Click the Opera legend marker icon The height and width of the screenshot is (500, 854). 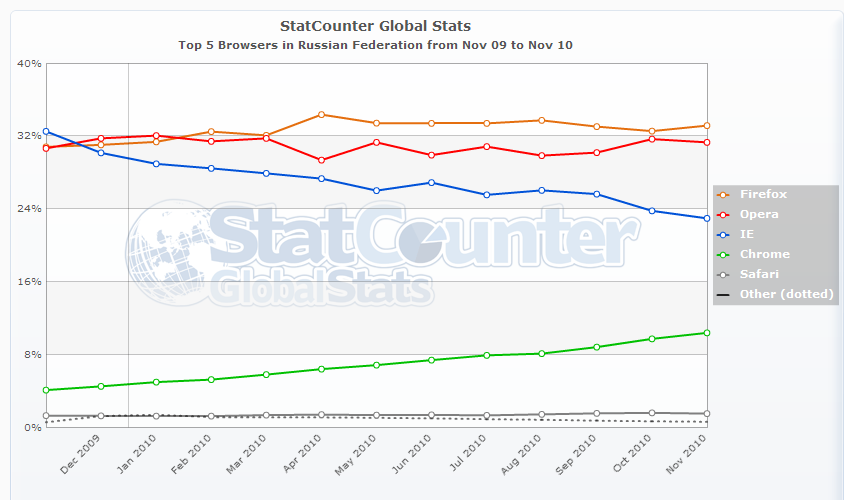723,214
